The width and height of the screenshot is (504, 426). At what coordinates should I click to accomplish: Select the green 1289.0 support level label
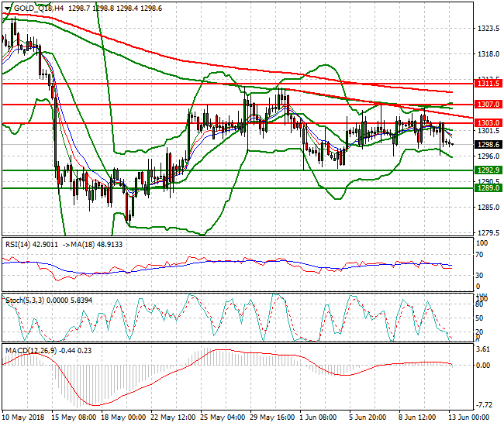(488, 188)
